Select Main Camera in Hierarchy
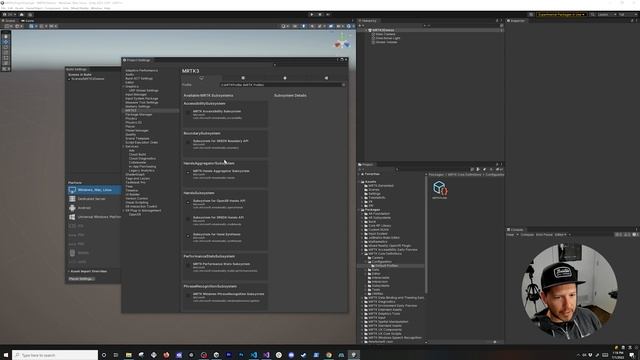The image size is (640, 360). 385,34
